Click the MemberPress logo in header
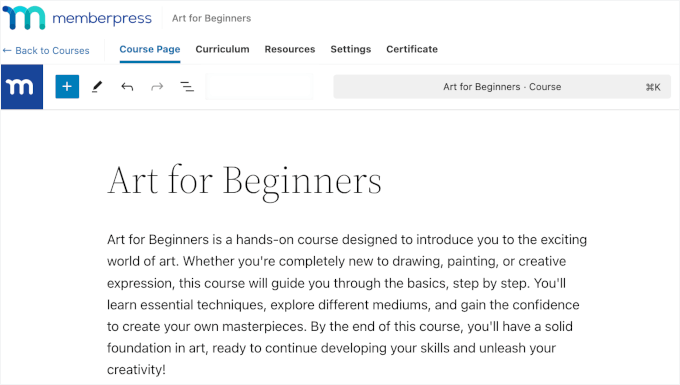Screen dimensions: 680x385 (77, 18)
